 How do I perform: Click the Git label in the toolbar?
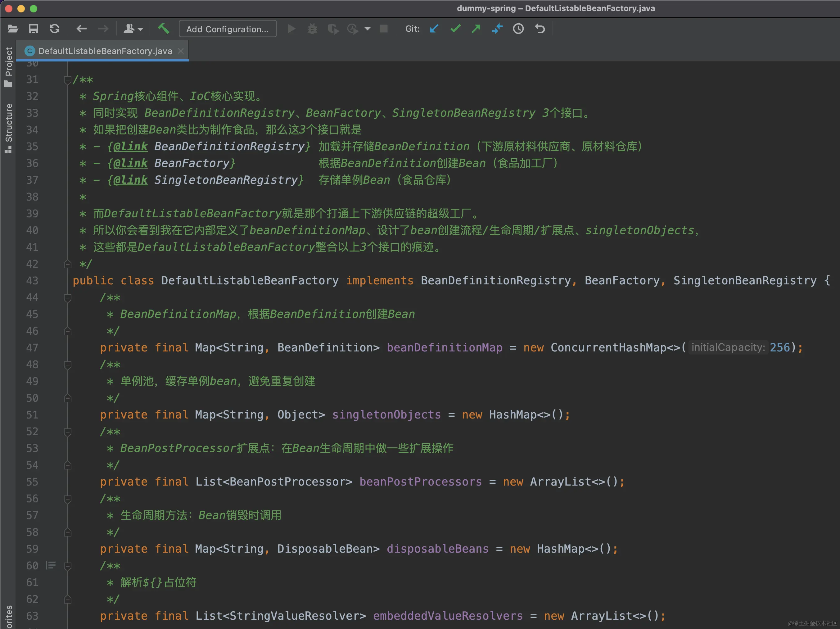[413, 29]
